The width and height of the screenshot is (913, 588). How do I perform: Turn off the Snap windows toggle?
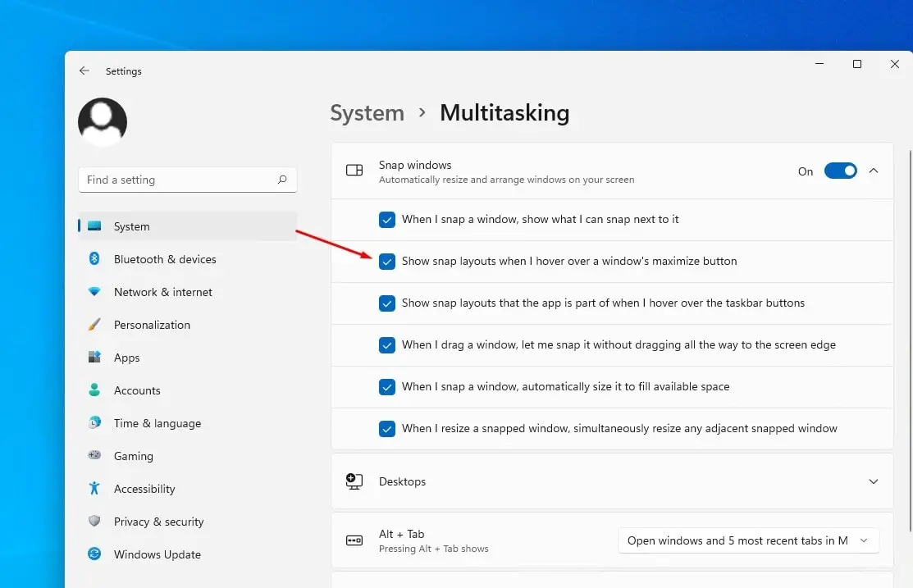tap(840, 171)
